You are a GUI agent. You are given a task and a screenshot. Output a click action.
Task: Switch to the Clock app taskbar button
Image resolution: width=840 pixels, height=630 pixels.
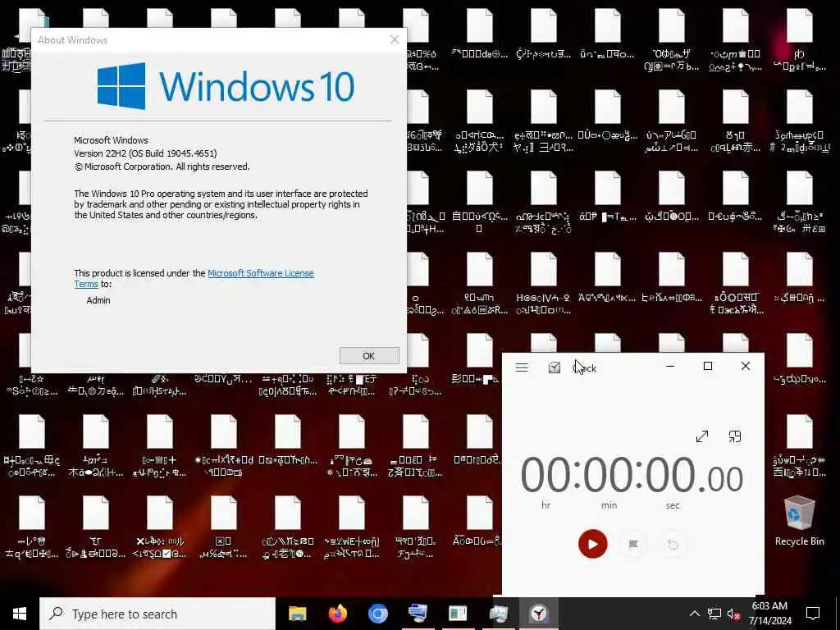[538, 614]
